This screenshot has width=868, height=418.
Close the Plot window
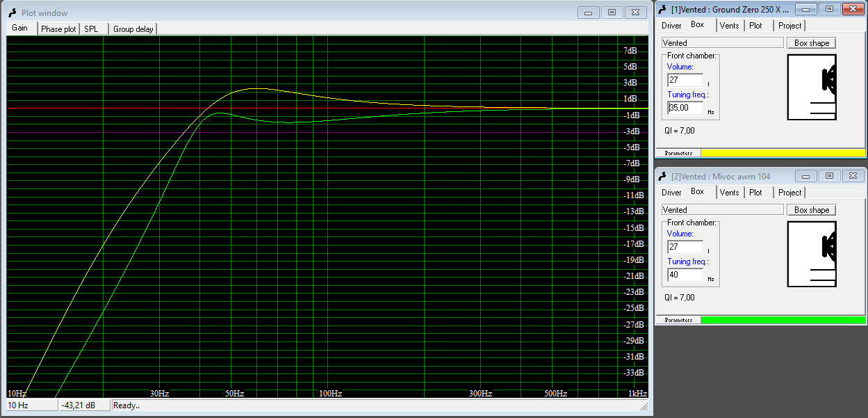pos(635,12)
